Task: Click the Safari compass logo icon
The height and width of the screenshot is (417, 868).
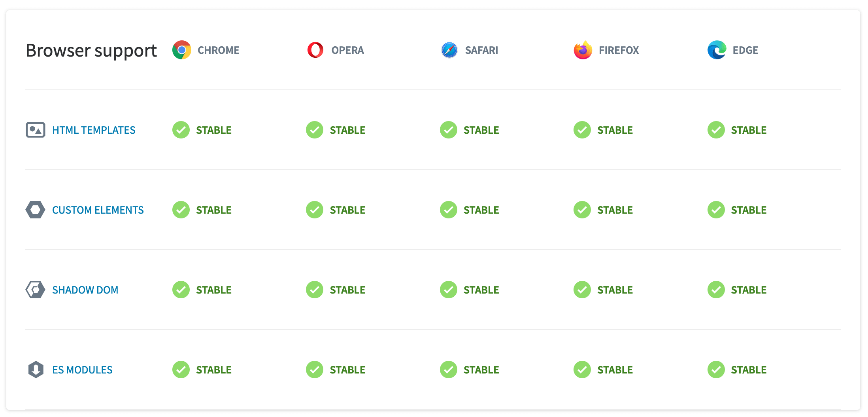Action: [x=449, y=50]
